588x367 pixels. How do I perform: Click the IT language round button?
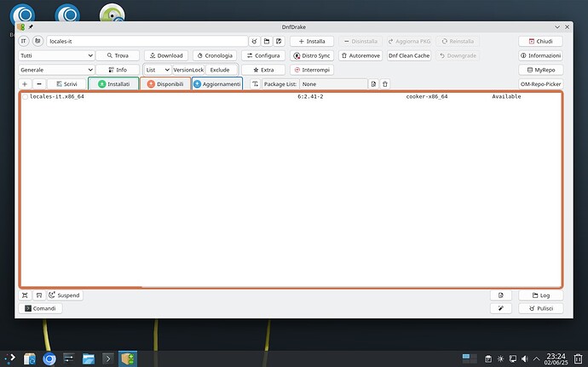(x=24, y=41)
